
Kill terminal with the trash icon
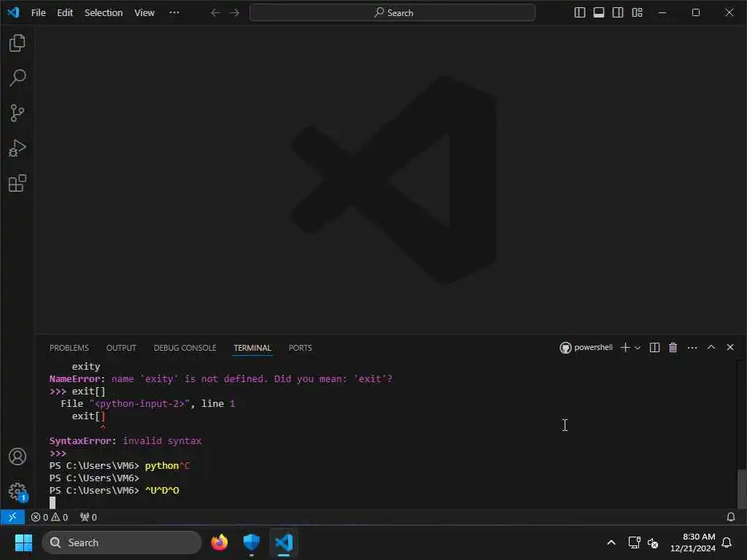(x=673, y=348)
